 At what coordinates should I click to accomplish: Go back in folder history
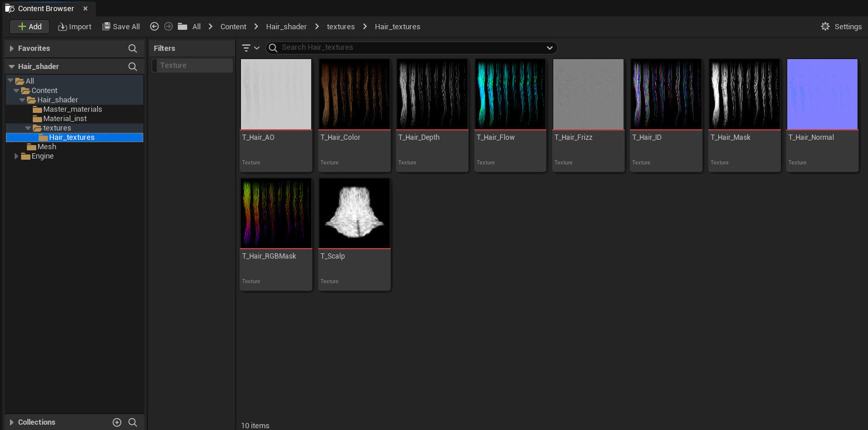pos(154,26)
